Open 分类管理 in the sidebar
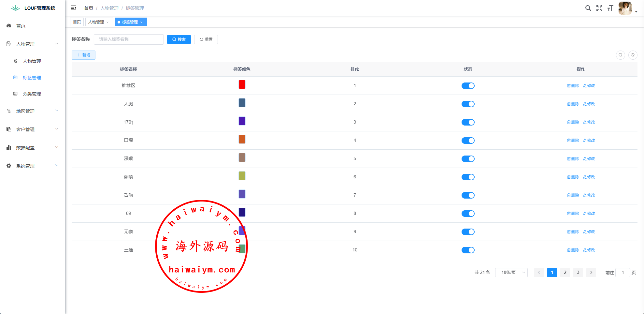The image size is (644, 314). point(32,94)
